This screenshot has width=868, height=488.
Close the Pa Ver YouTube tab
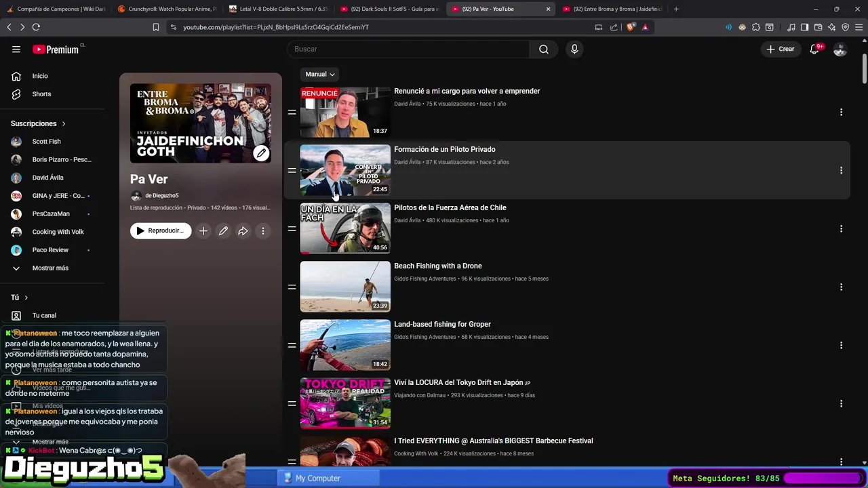click(x=548, y=9)
